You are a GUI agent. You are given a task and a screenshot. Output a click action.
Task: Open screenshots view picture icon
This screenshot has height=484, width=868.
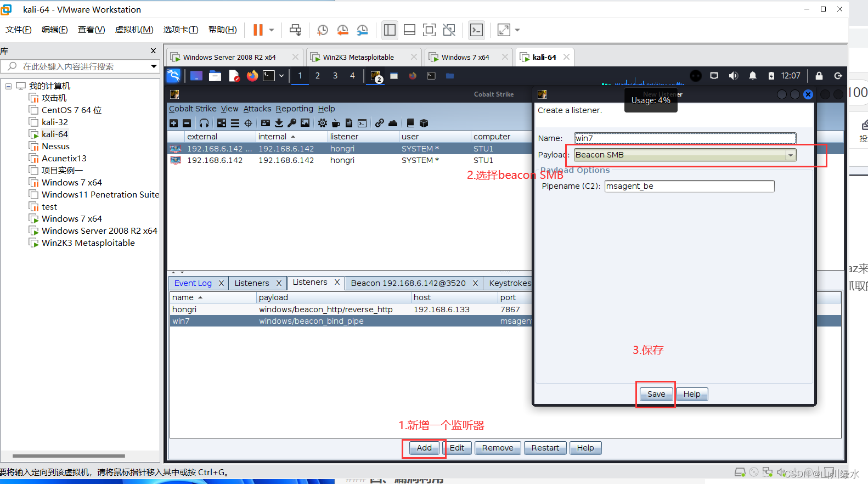click(x=305, y=123)
